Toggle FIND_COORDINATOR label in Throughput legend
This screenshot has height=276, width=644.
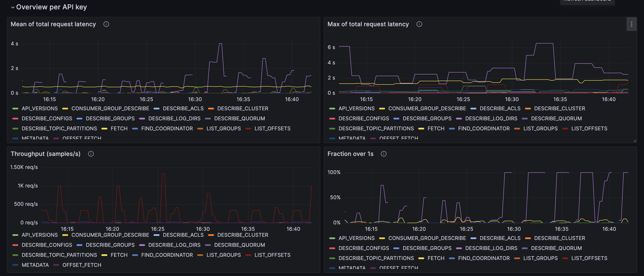[x=167, y=255]
